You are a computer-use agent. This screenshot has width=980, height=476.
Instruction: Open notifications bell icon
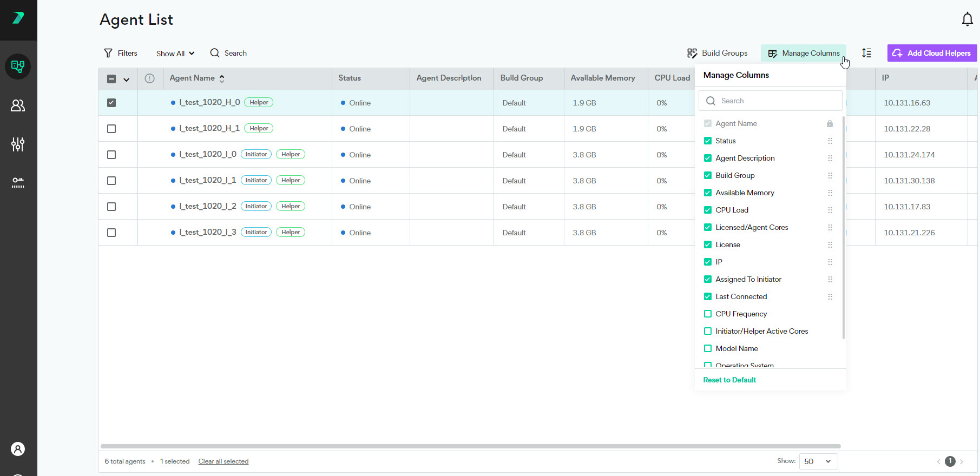[x=967, y=19]
